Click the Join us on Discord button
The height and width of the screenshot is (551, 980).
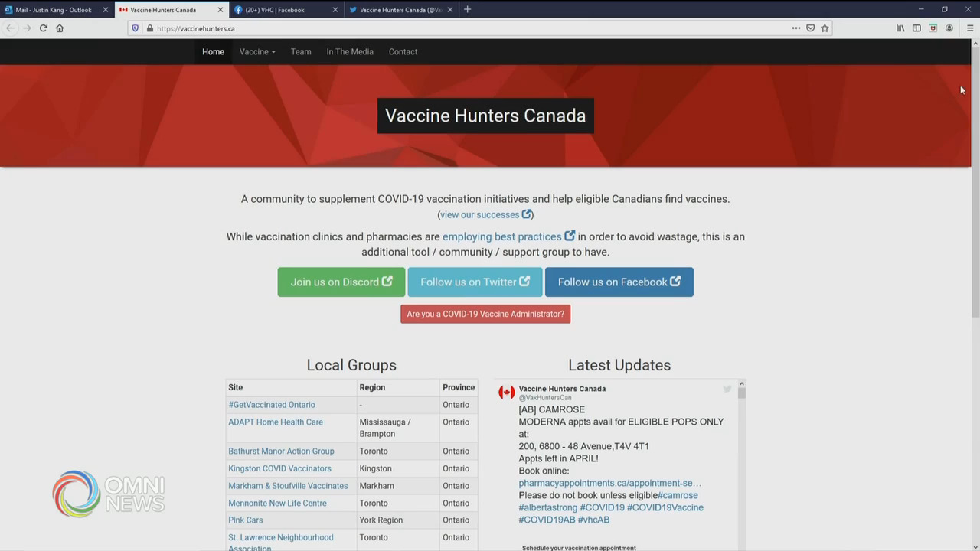(341, 282)
